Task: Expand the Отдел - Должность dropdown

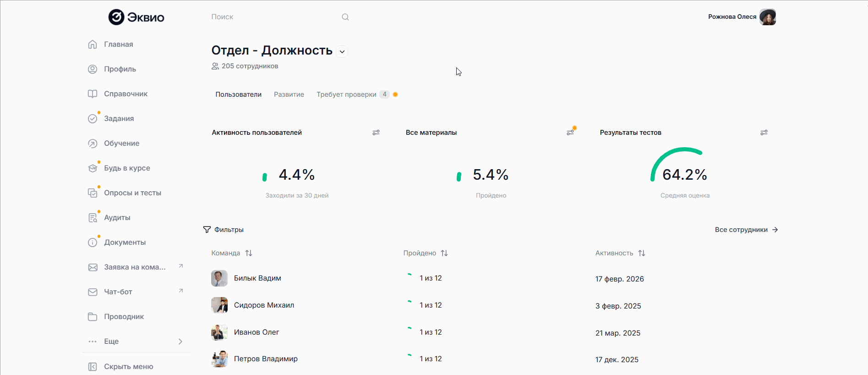Action: (x=342, y=52)
